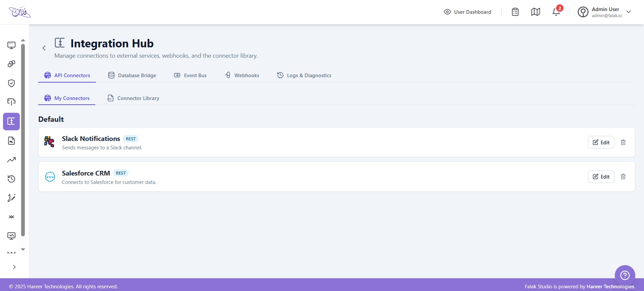This screenshot has width=644, height=291.
Task: Click the monitor icon in sidebar
Action: click(11, 45)
